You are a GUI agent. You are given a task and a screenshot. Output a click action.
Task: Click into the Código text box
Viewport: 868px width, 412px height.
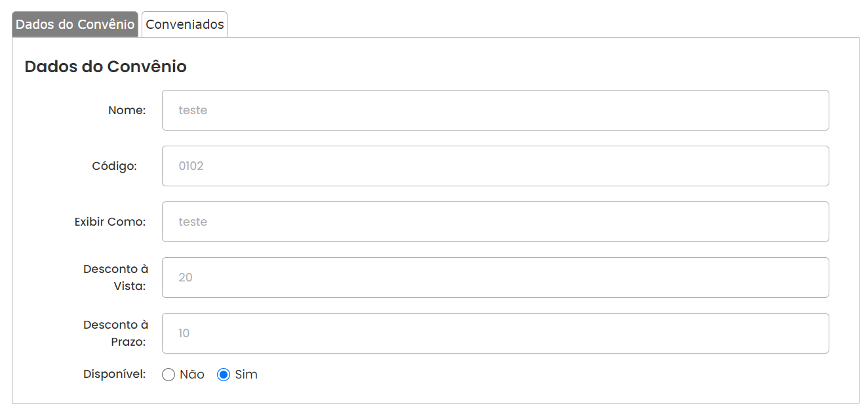[495, 166]
